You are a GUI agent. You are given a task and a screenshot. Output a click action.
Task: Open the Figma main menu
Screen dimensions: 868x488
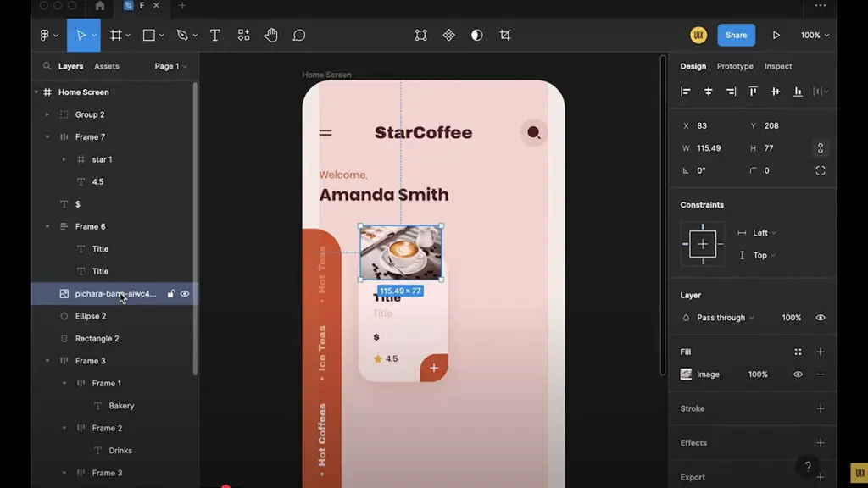coord(44,35)
